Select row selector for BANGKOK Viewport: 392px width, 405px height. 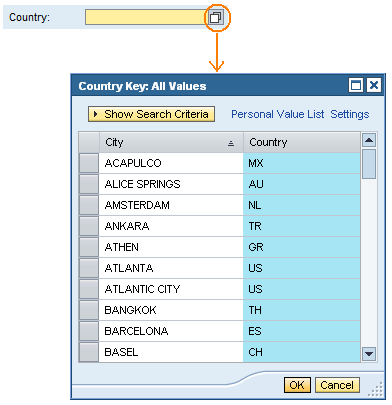89,310
